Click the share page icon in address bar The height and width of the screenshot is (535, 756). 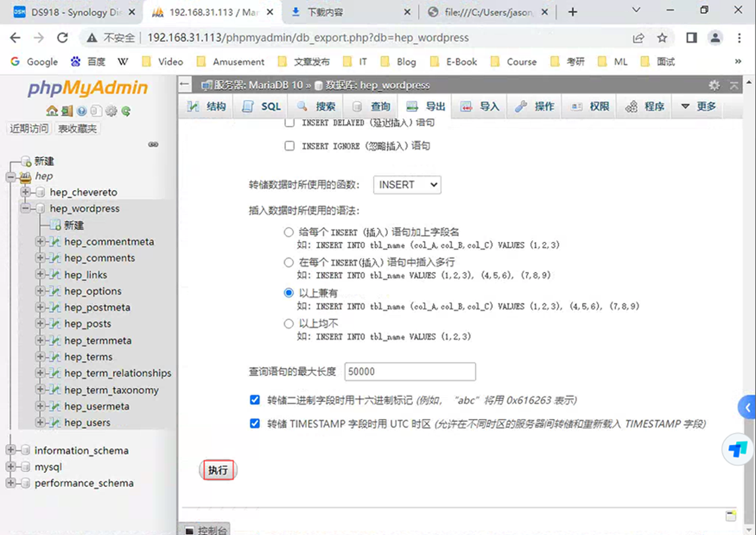[639, 38]
